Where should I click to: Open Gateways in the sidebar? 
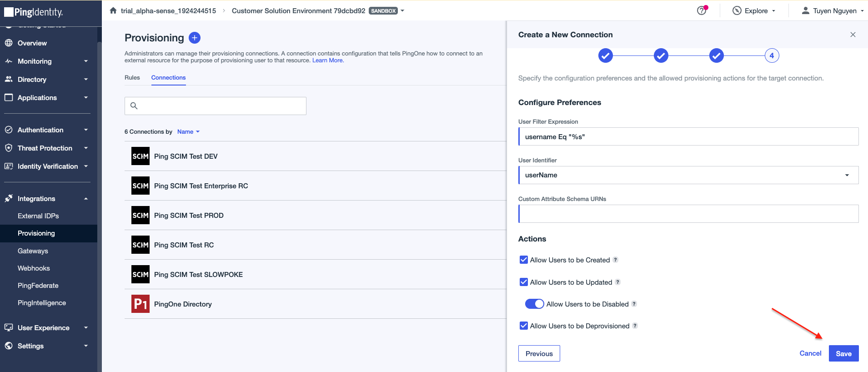[x=33, y=251]
